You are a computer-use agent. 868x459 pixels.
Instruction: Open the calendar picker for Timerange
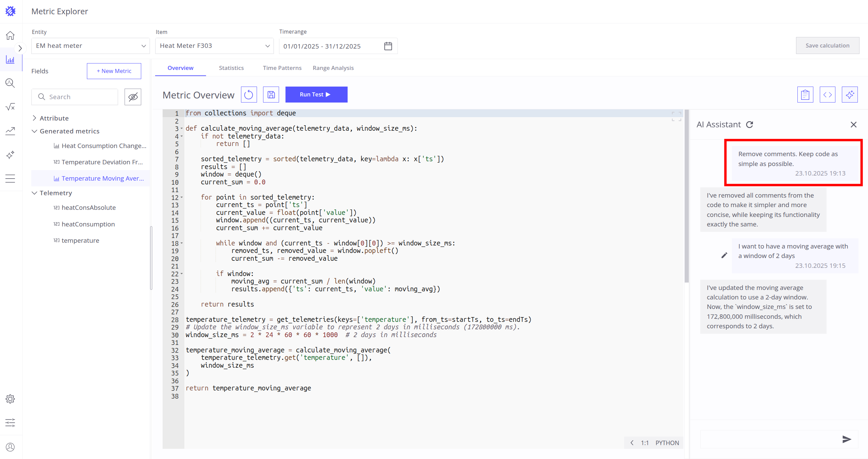coord(388,46)
